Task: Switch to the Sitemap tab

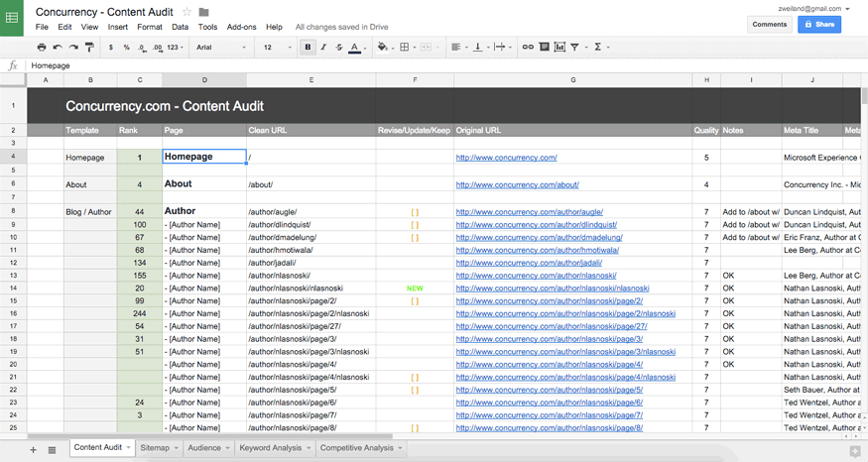Action: pos(155,447)
